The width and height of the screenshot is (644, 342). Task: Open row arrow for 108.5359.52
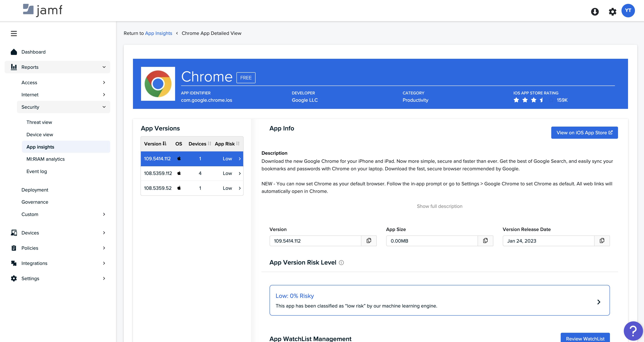tap(240, 188)
